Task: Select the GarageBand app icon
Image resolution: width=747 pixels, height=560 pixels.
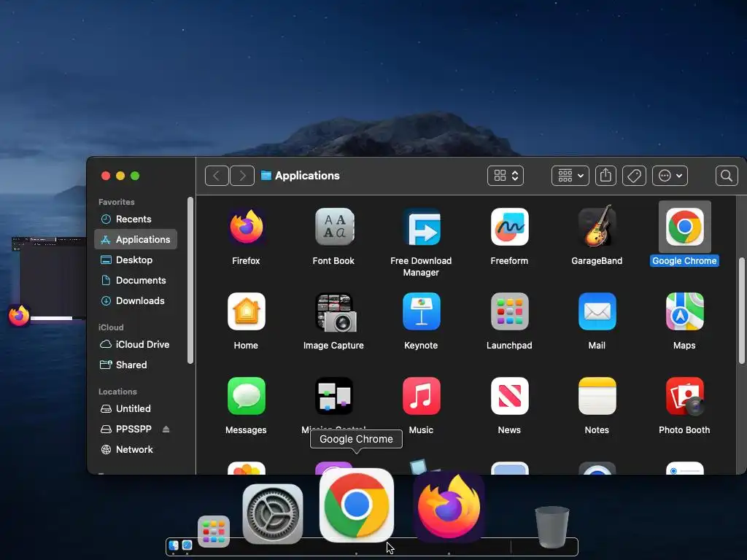Action: click(x=597, y=226)
